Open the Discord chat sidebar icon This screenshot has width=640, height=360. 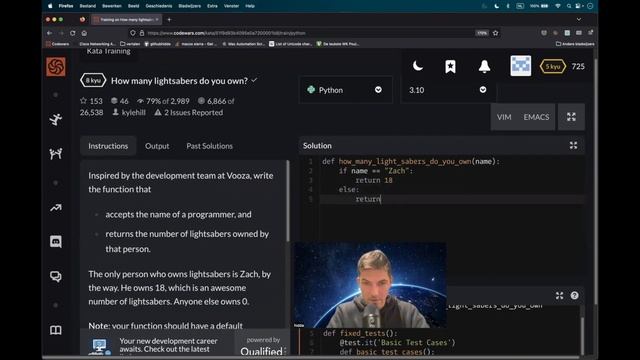56,242
